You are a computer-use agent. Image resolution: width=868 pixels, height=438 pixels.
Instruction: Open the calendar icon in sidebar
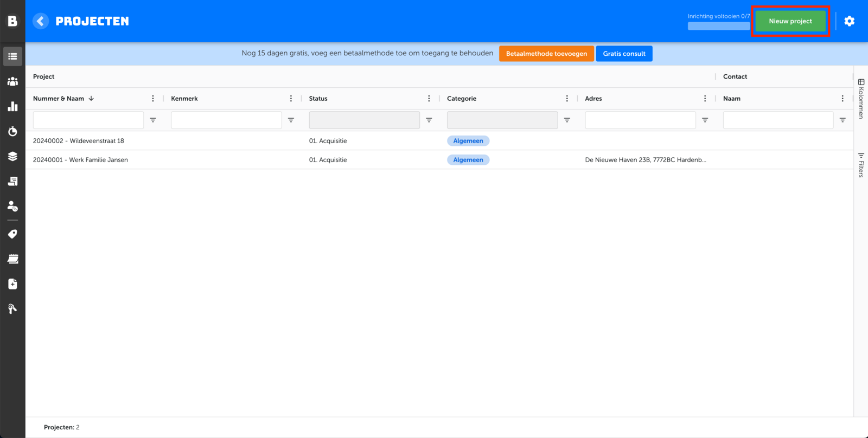[x=12, y=259]
